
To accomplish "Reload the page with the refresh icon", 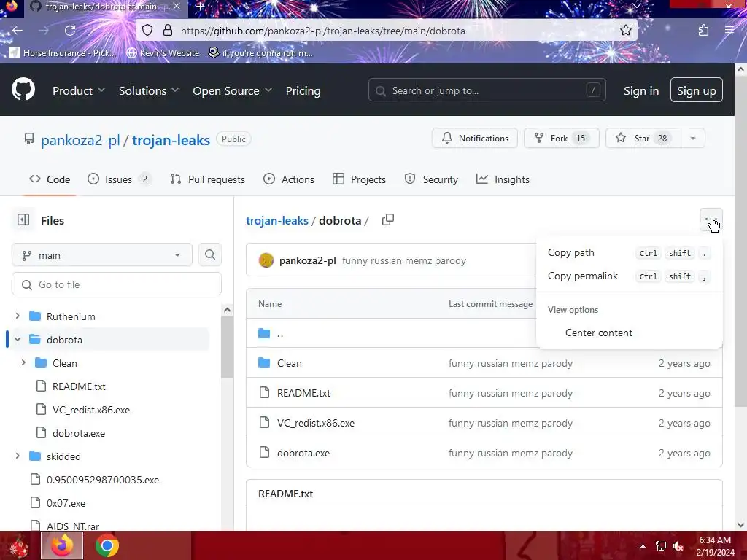I will pyautogui.click(x=70, y=31).
